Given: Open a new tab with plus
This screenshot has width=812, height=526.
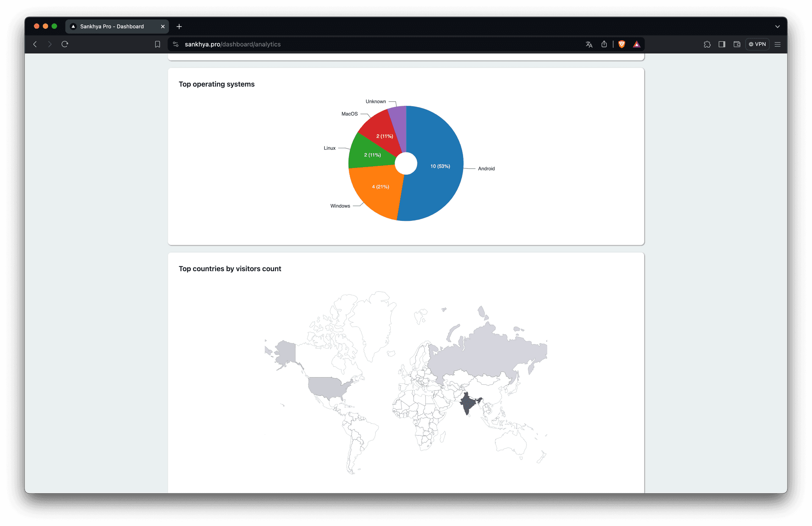Looking at the screenshot, I should coord(179,27).
